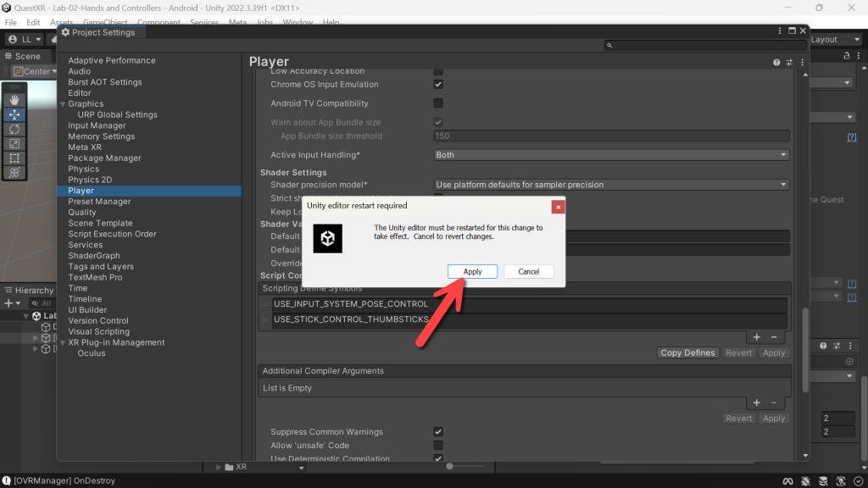Screen dimensions: 868x488
Task: Click Revert beside Copy Defines
Action: (738, 353)
